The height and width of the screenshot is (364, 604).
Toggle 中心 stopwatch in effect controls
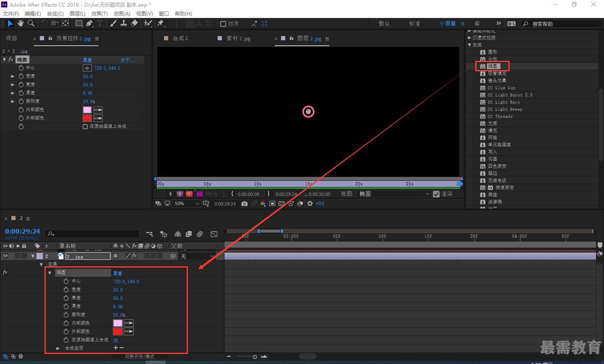point(21,68)
